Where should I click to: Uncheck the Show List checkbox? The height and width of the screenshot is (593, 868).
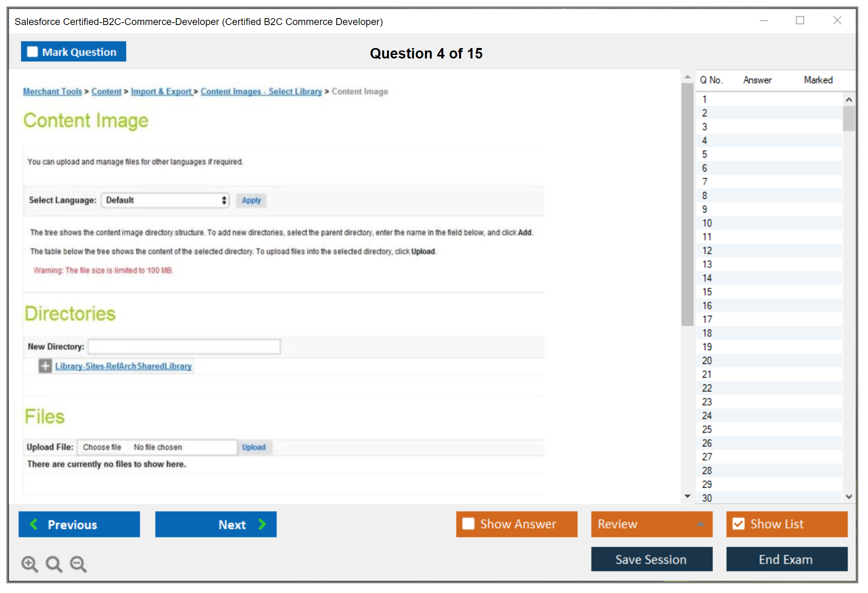coord(738,524)
